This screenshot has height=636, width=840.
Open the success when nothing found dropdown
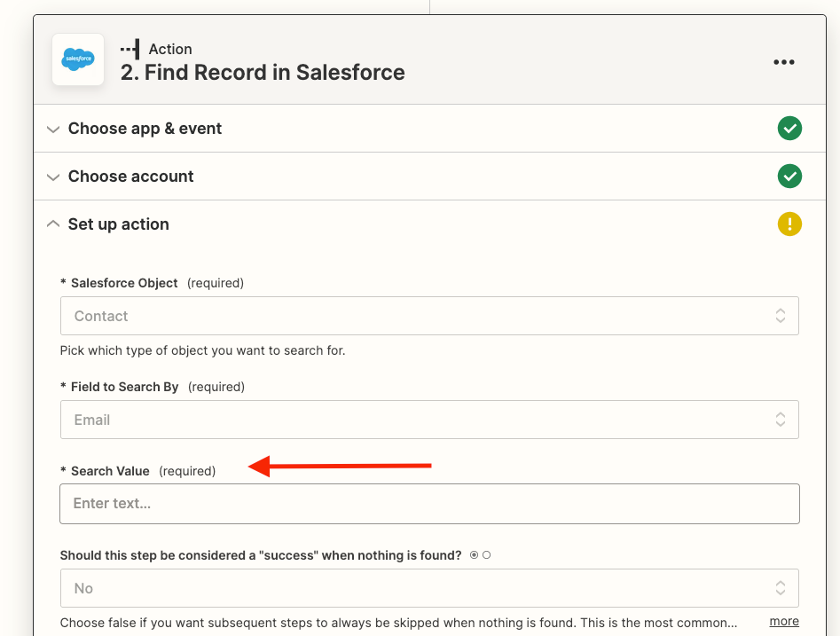[x=429, y=588]
